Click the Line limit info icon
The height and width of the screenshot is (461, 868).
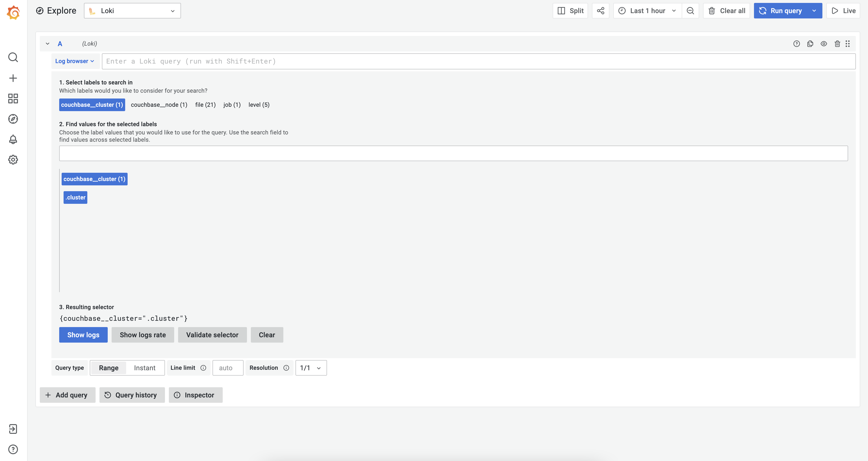pyautogui.click(x=203, y=368)
